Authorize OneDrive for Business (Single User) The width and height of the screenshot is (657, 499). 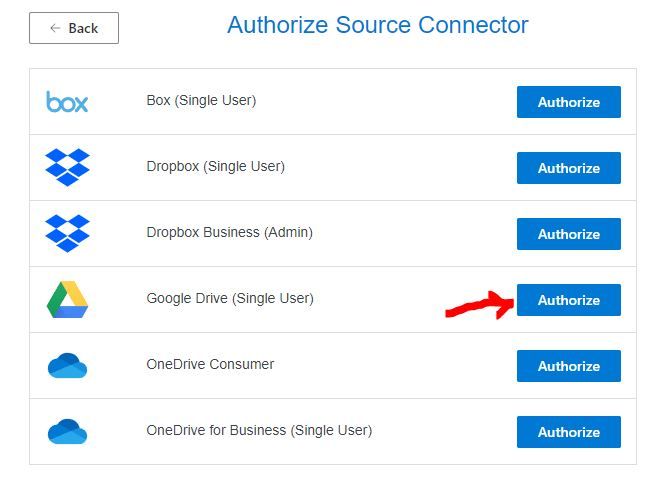tap(568, 432)
